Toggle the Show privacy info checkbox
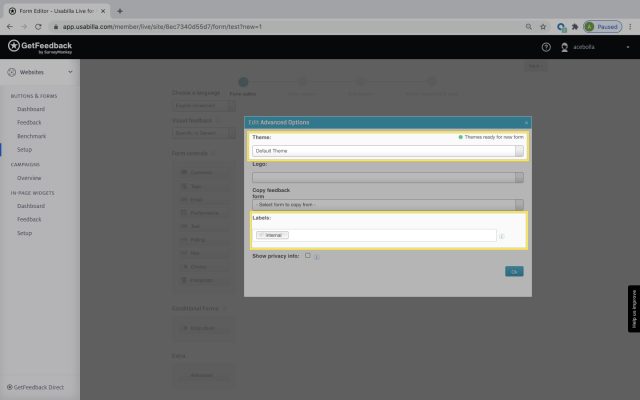Viewport: 640px width, 400px height. (307, 256)
